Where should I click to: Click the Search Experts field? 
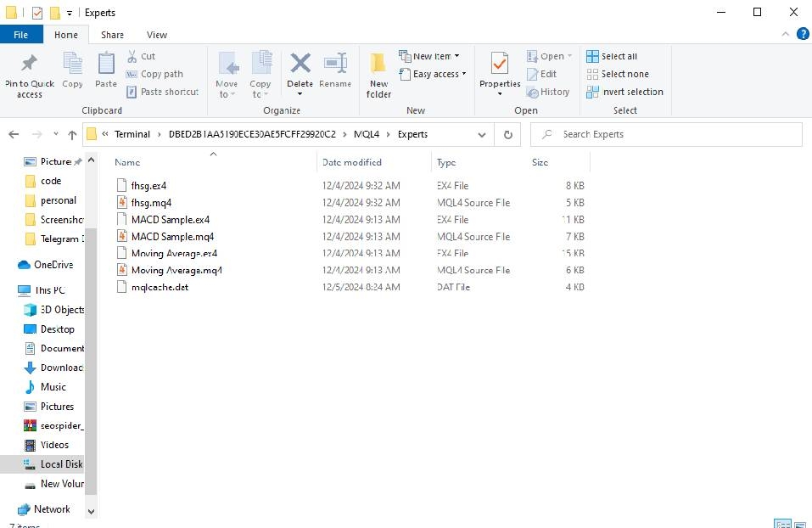[x=666, y=134]
